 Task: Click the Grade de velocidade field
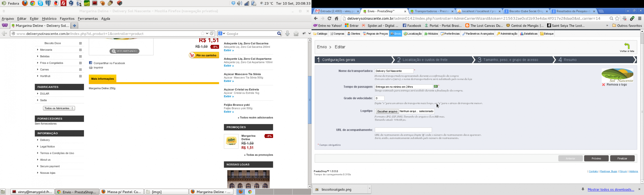click(x=380, y=98)
